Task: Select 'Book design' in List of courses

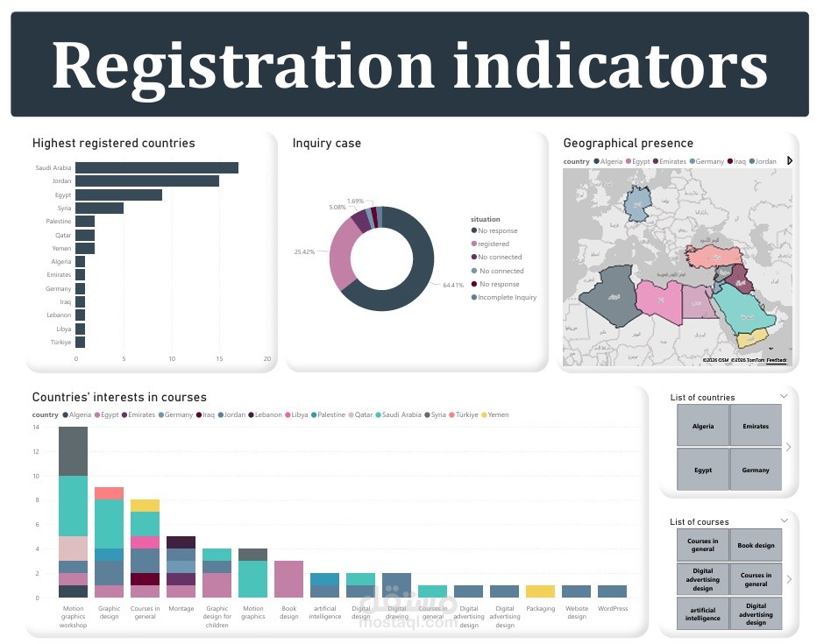Action: point(756,545)
